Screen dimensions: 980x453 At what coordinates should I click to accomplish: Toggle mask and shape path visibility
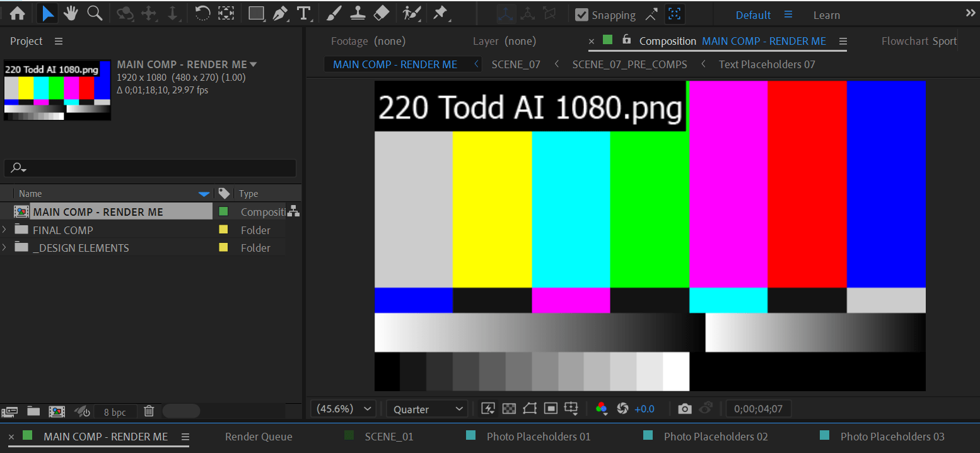[x=530, y=409]
